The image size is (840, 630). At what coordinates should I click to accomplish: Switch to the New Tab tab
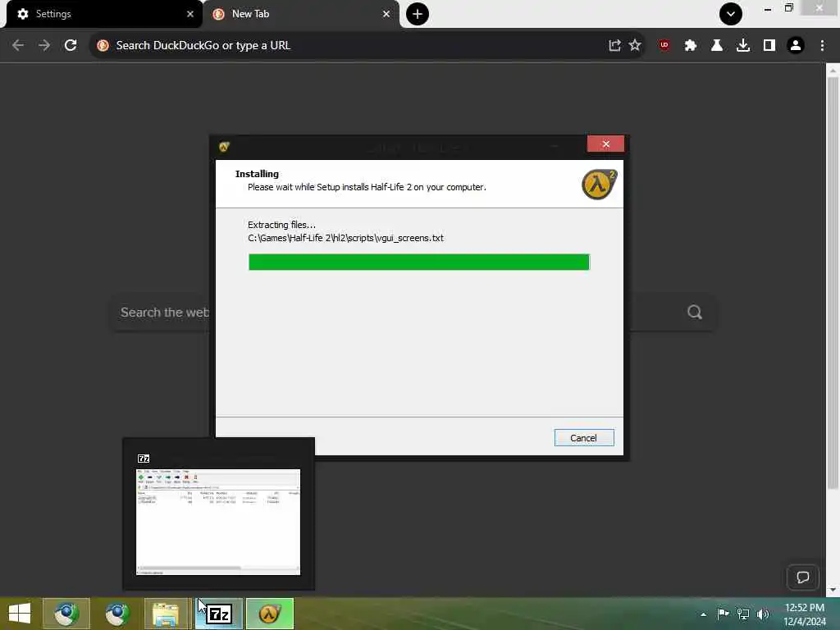coord(300,14)
